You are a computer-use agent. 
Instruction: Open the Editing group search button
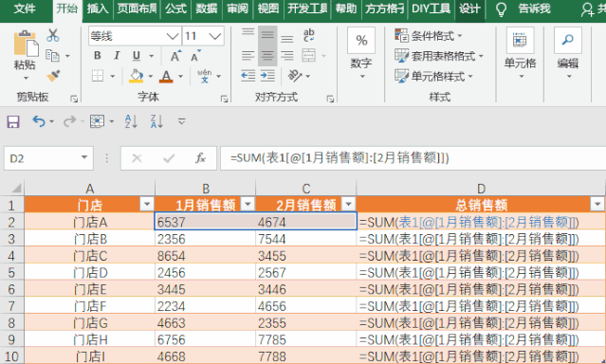point(568,40)
